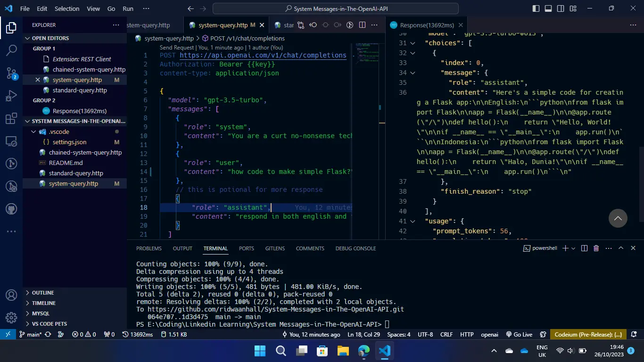Click Go Live in status bar
This screenshot has height=362, width=644.
click(x=519, y=334)
